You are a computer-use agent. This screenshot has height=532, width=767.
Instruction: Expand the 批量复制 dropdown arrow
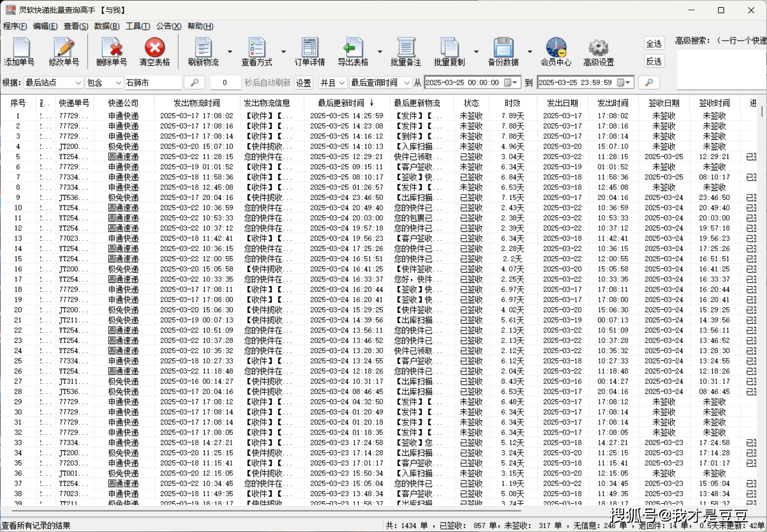point(476,52)
